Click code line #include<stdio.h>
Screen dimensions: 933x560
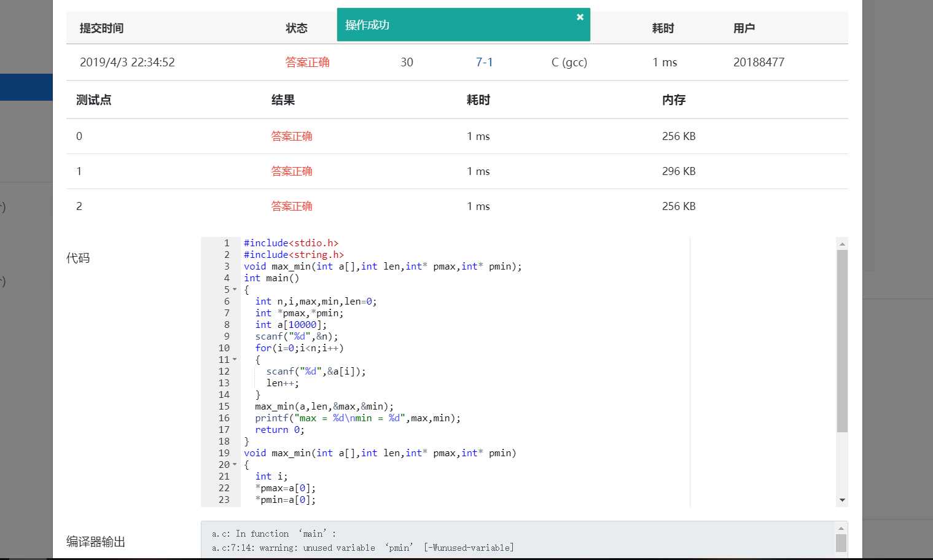coord(291,243)
